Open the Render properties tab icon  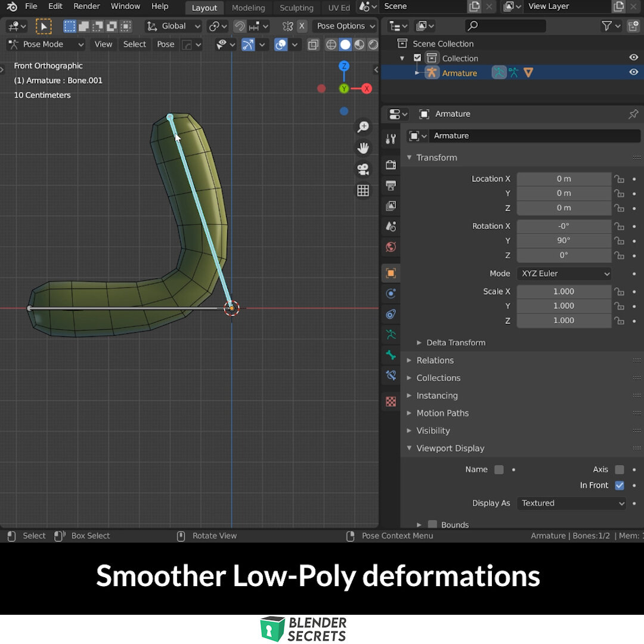click(x=391, y=165)
